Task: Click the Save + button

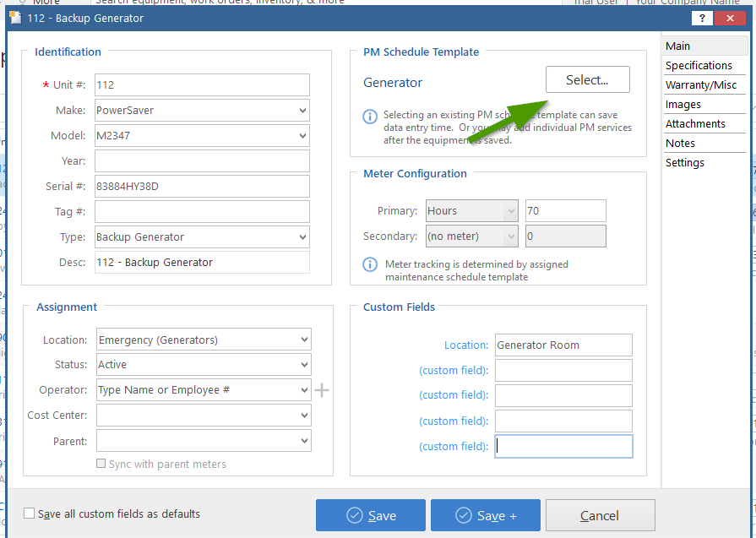Action: pyautogui.click(x=486, y=515)
